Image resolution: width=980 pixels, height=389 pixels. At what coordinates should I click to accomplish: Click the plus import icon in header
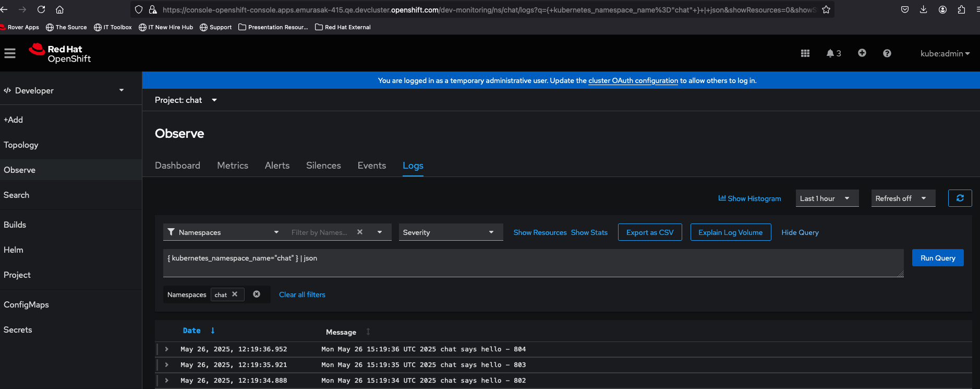point(862,53)
